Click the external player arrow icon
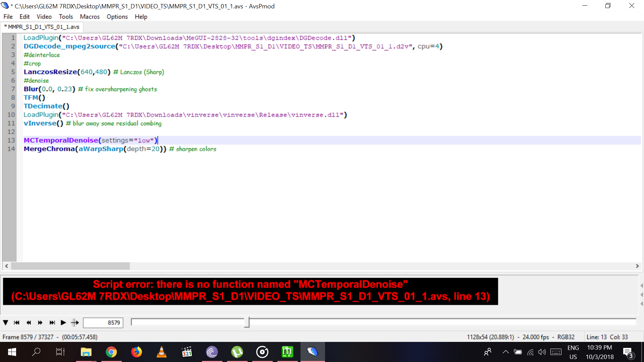The image size is (644, 362). (x=74, y=322)
